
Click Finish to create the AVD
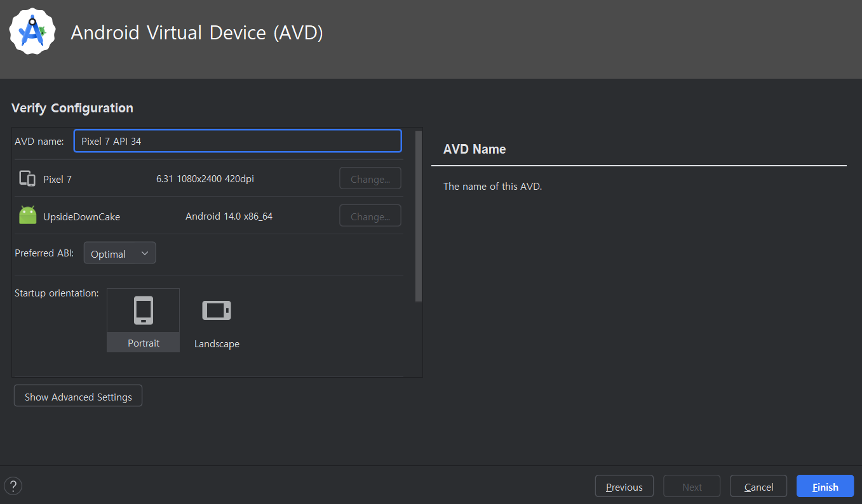825,487
